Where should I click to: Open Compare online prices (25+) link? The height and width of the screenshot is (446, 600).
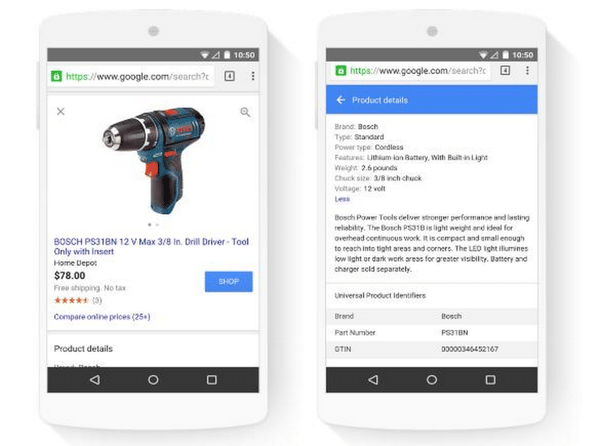click(x=102, y=317)
